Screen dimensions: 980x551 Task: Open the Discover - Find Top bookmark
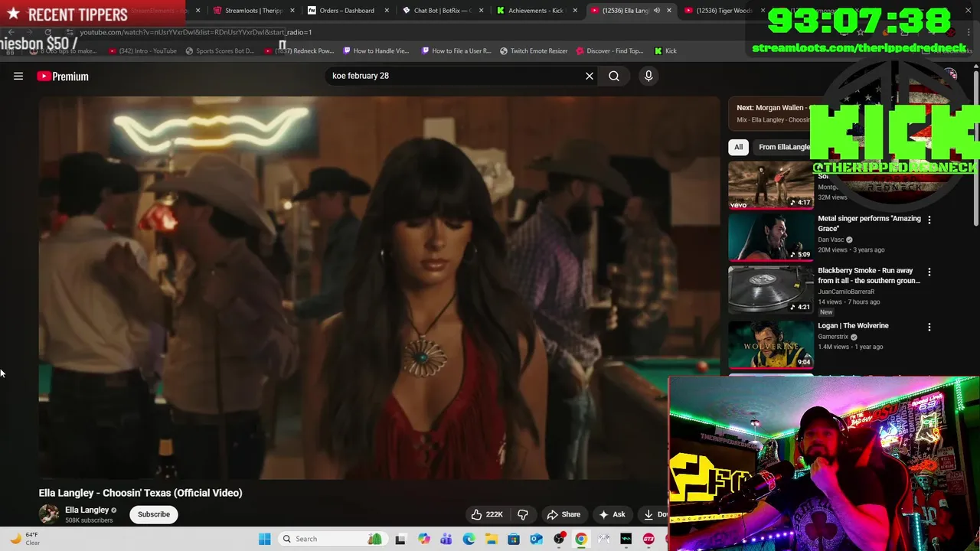609,51
